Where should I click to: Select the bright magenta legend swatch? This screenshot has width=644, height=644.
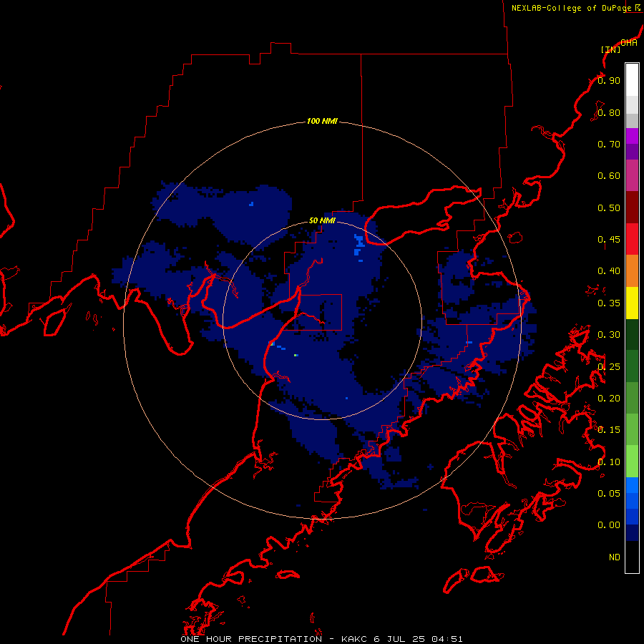[632, 136]
